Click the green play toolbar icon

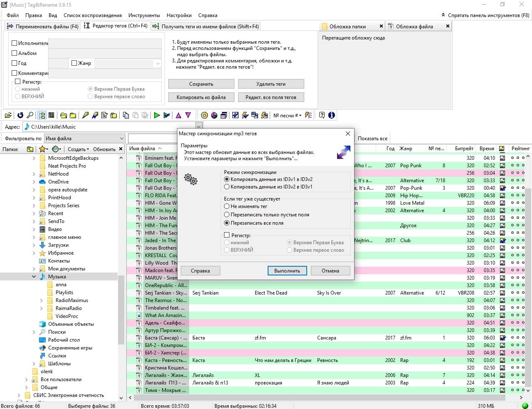(x=157, y=115)
